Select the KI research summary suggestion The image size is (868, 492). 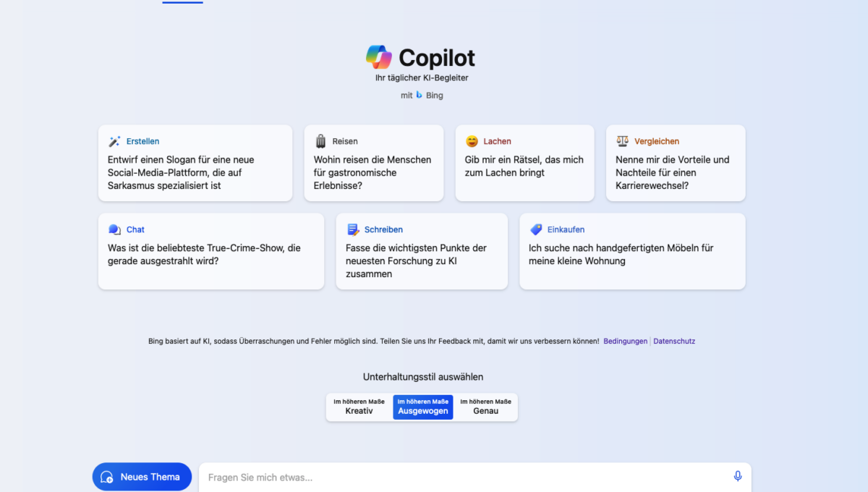pyautogui.click(x=422, y=251)
